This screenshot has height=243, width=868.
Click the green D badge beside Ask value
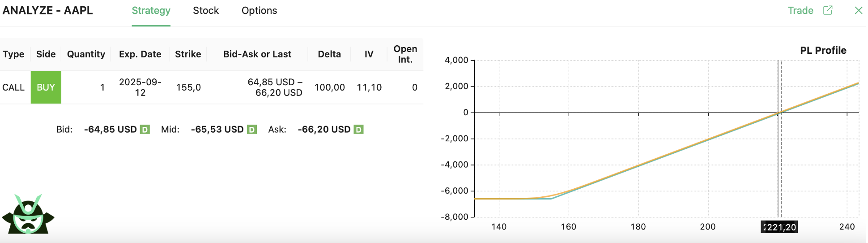click(x=358, y=130)
